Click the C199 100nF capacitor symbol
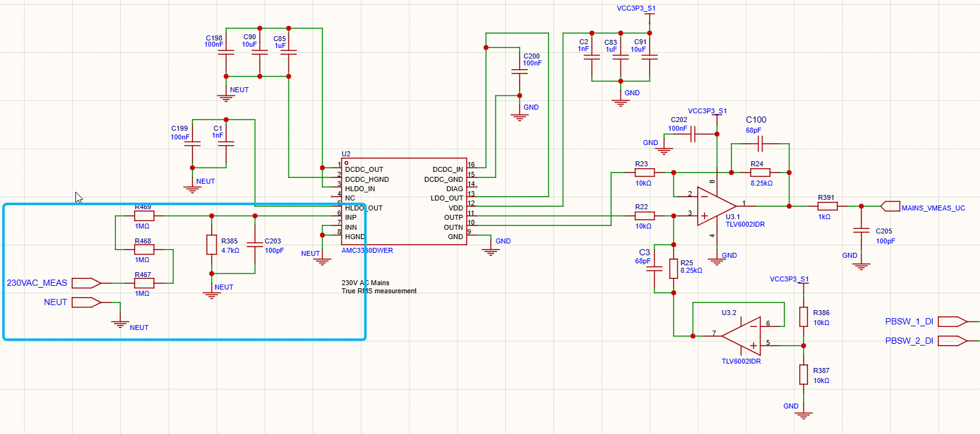980x434 pixels. click(193, 144)
